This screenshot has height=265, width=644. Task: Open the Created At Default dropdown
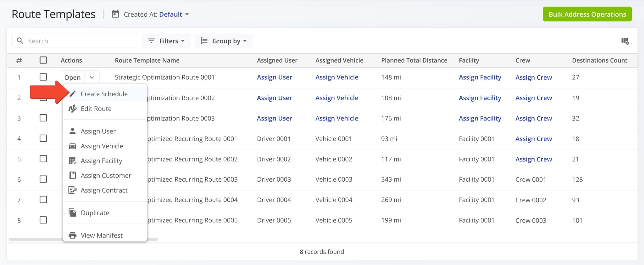click(174, 14)
